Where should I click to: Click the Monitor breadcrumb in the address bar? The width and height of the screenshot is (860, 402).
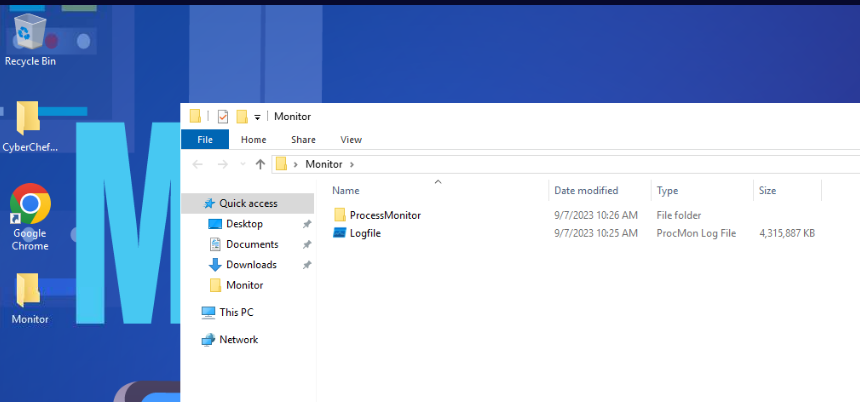324,164
